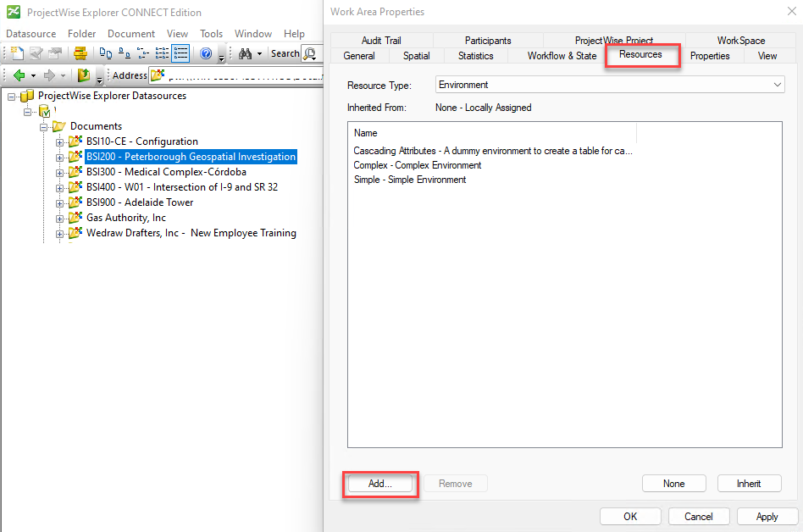The image size is (803, 532).
Task: Expand BSI900 - Adelaide Tower node
Action: pyautogui.click(x=59, y=204)
